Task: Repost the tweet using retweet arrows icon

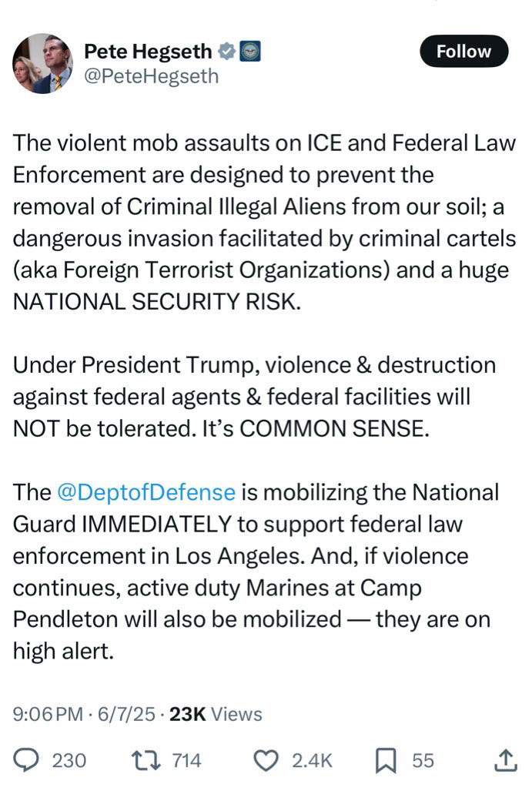Action: pos(146,760)
